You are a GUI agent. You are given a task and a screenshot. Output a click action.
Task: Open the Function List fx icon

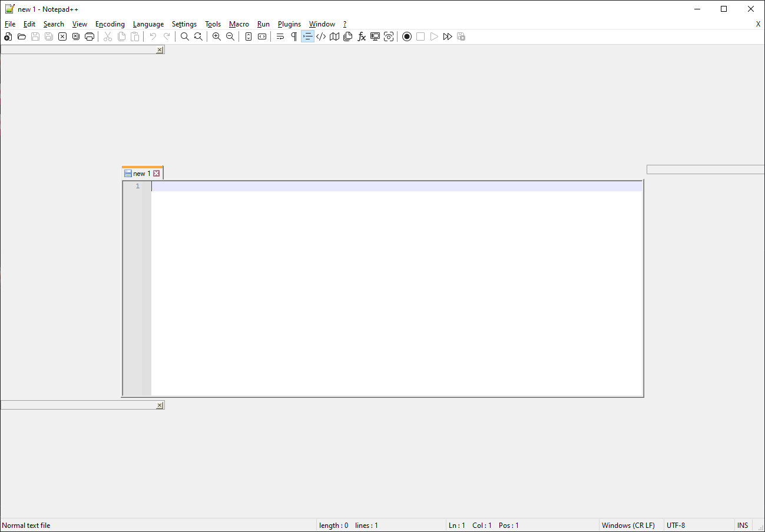tap(362, 36)
